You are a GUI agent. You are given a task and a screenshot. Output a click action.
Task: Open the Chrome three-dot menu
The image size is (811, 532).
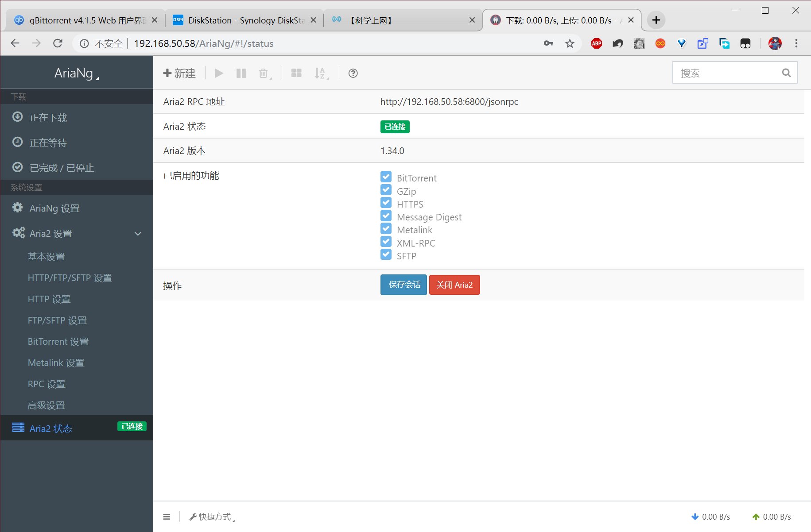coord(796,43)
